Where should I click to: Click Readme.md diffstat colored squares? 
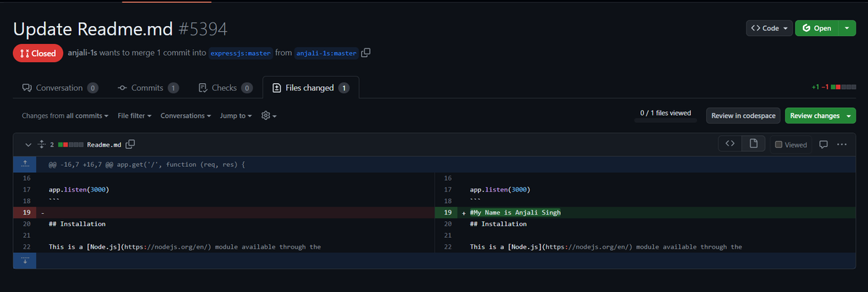pyautogui.click(x=70, y=145)
